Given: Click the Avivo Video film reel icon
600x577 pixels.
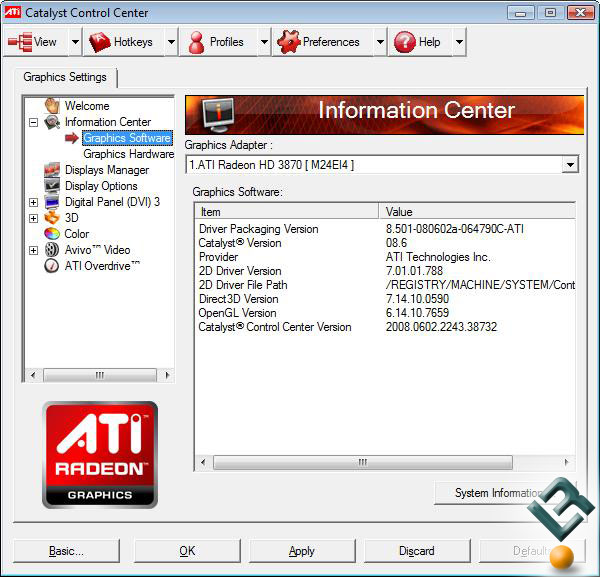Looking at the screenshot, I should 52,249.
